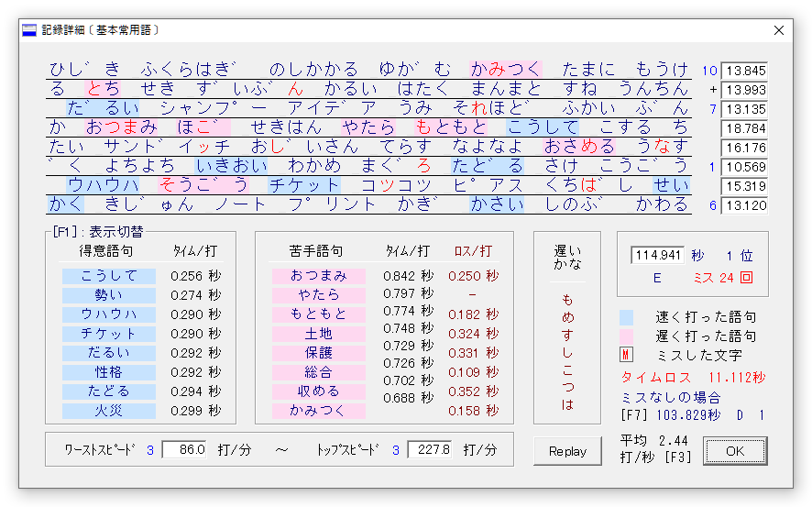Click the Replay button
This screenshot has width=812, height=507.
point(567,451)
